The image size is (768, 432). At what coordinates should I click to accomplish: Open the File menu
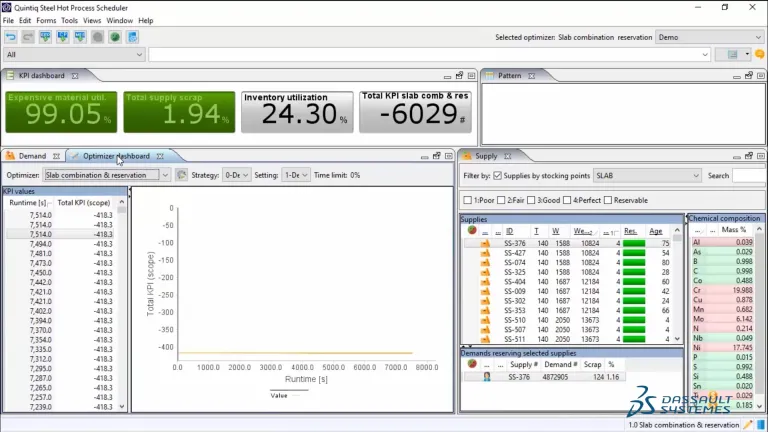pos(8,21)
